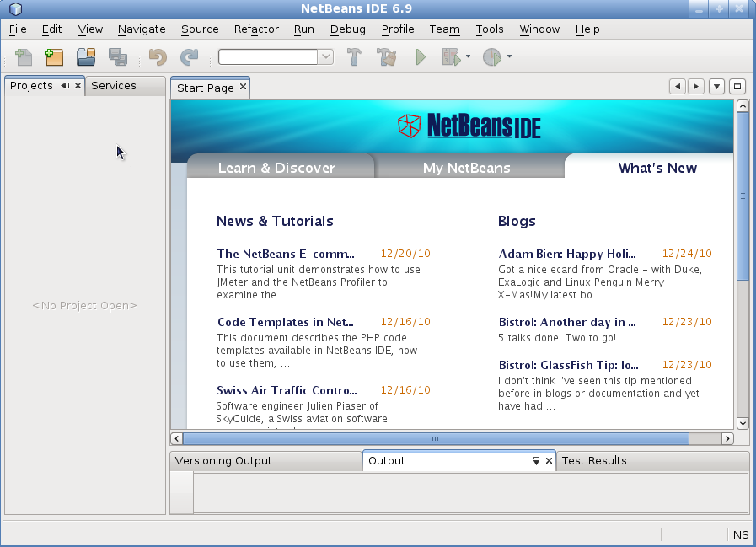Switch to My NetBeans tab
This screenshot has height=547, width=756.
coord(466,168)
